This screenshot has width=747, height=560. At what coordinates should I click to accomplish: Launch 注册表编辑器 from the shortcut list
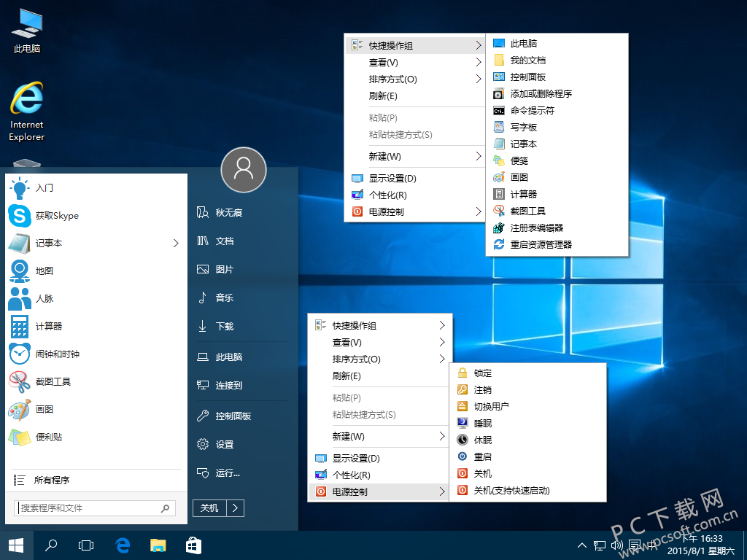click(540, 227)
